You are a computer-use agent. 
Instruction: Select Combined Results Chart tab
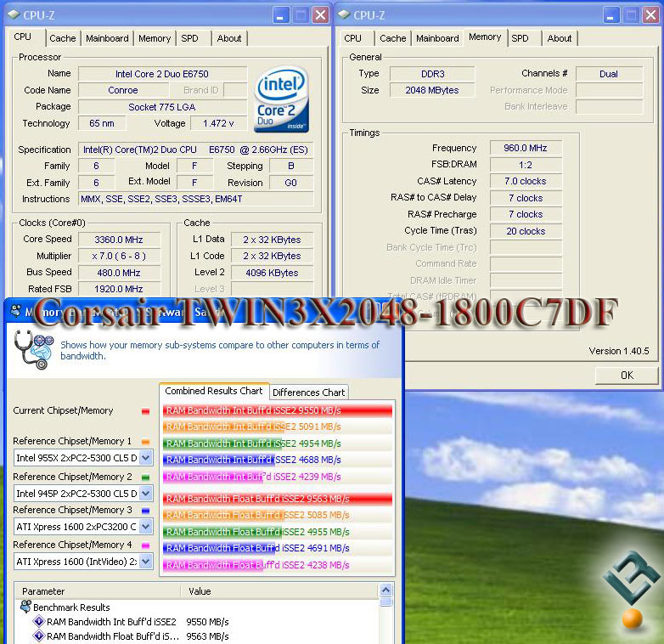214,391
